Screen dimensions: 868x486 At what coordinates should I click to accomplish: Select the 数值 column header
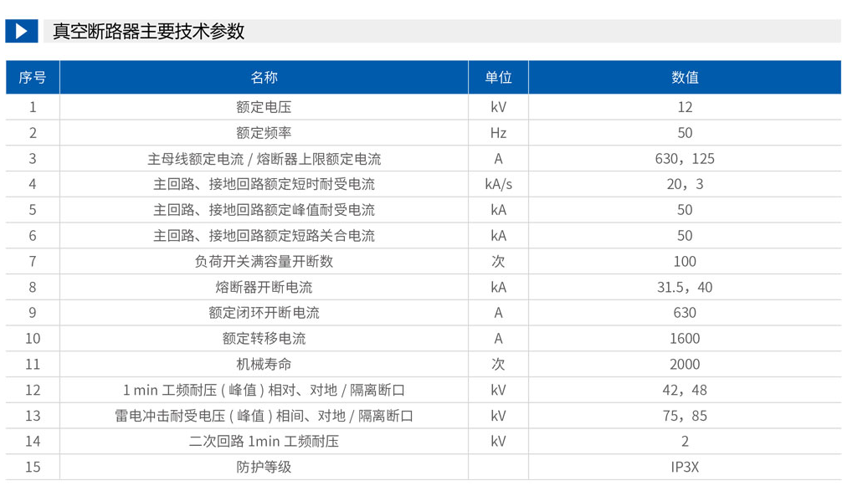coord(685,78)
